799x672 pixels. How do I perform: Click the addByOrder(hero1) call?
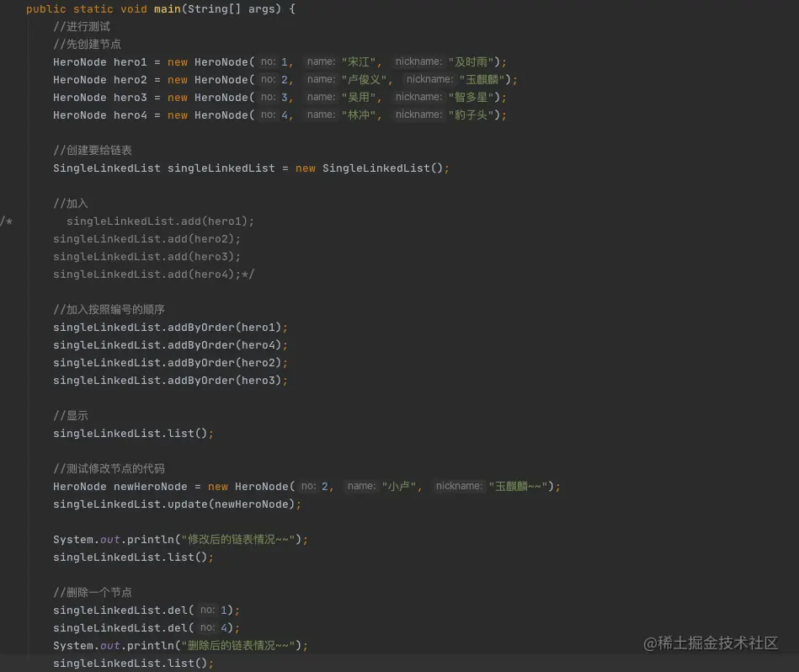click(x=170, y=328)
